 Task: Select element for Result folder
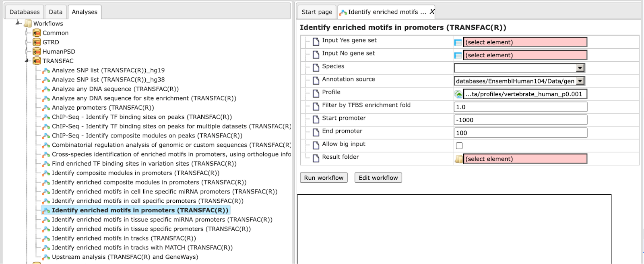pyautogui.click(x=525, y=159)
